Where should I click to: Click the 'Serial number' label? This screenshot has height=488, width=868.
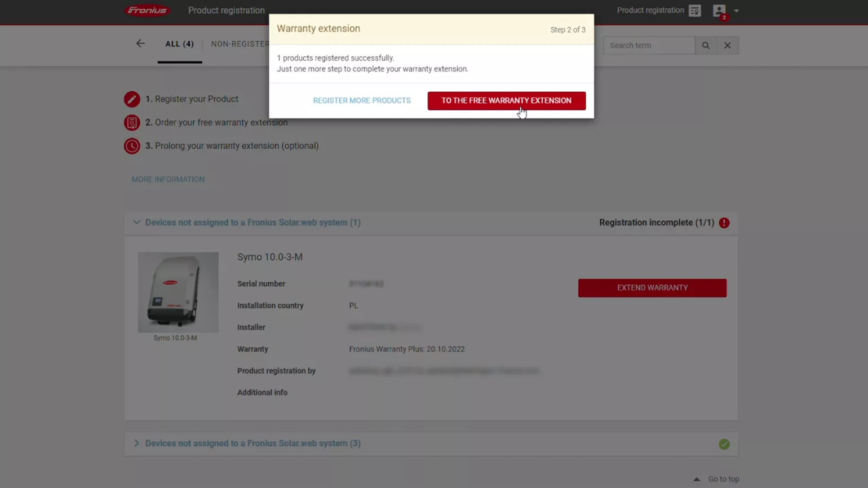point(261,284)
